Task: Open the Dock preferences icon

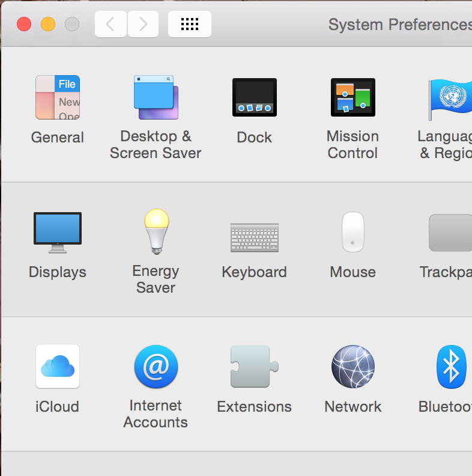Action: pos(255,97)
